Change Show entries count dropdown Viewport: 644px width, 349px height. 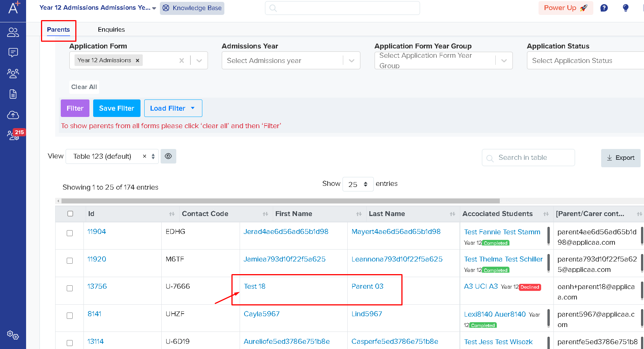pyautogui.click(x=358, y=184)
